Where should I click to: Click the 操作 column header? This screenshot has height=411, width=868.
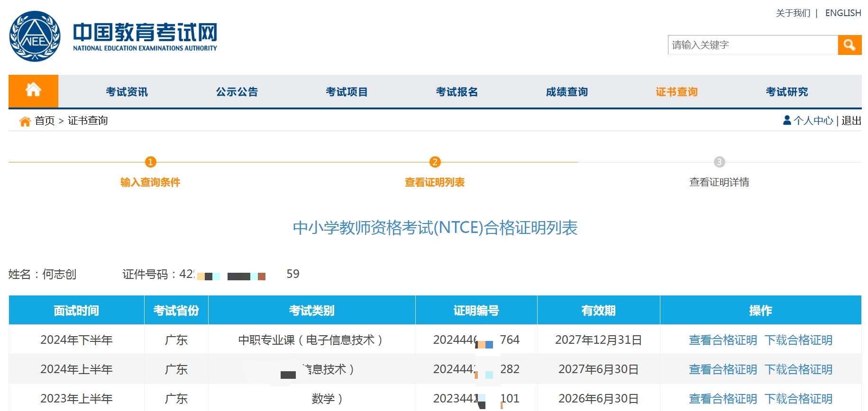point(761,311)
